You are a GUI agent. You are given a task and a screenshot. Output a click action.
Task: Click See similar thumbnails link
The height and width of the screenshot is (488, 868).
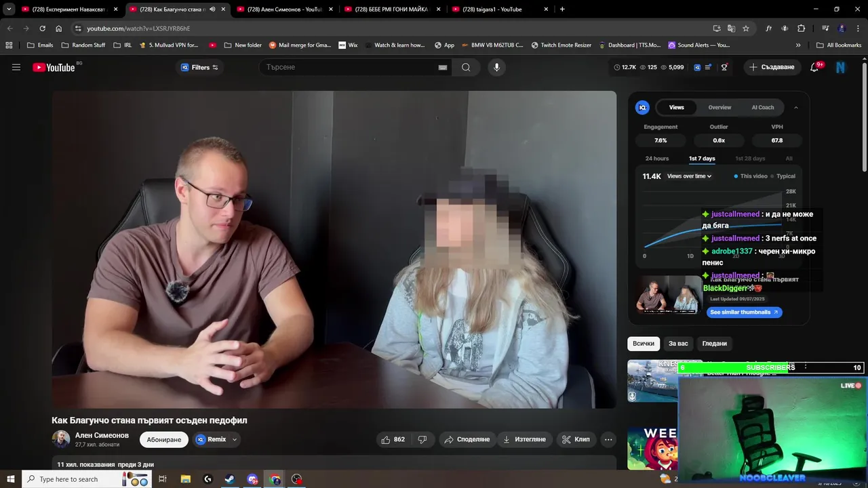(x=745, y=312)
